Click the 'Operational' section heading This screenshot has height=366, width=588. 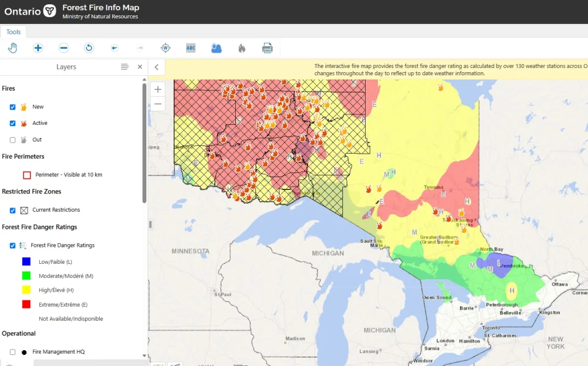click(19, 334)
